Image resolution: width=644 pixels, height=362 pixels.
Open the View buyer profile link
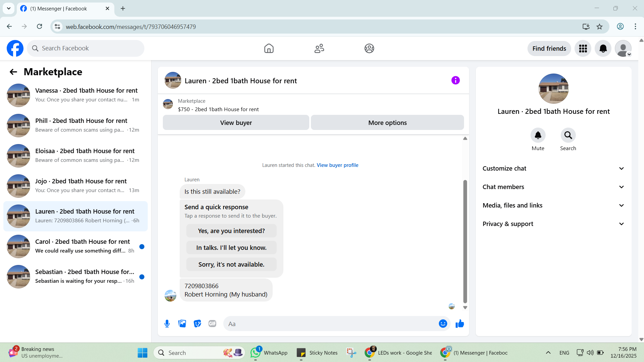[337, 165]
